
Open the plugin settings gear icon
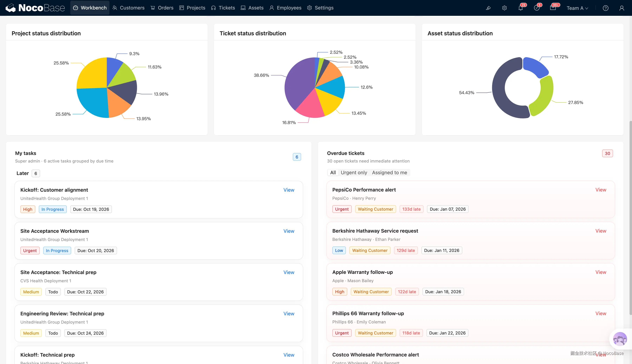[504, 8]
